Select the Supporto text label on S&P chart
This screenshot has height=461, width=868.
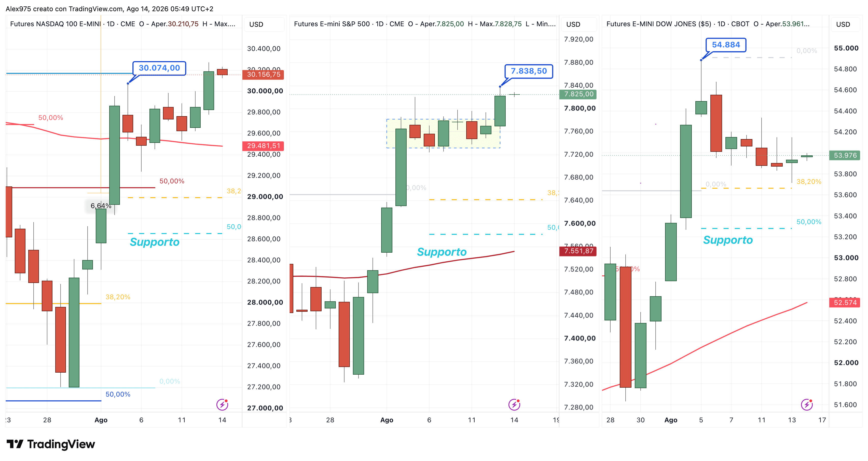pyautogui.click(x=442, y=252)
